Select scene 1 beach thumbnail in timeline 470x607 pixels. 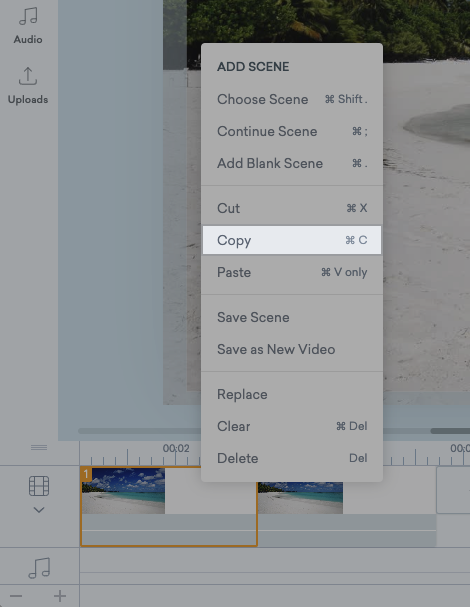124,491
